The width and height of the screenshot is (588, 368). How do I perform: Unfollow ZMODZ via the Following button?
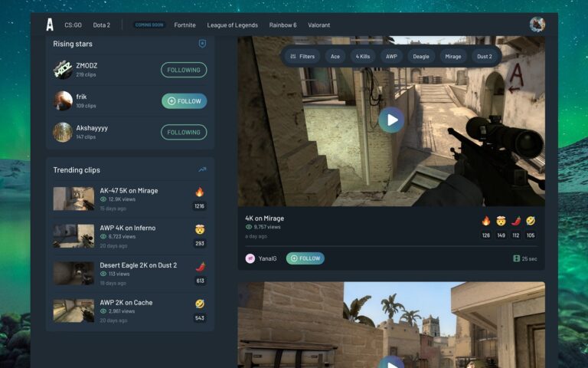[x=184, y=70]
